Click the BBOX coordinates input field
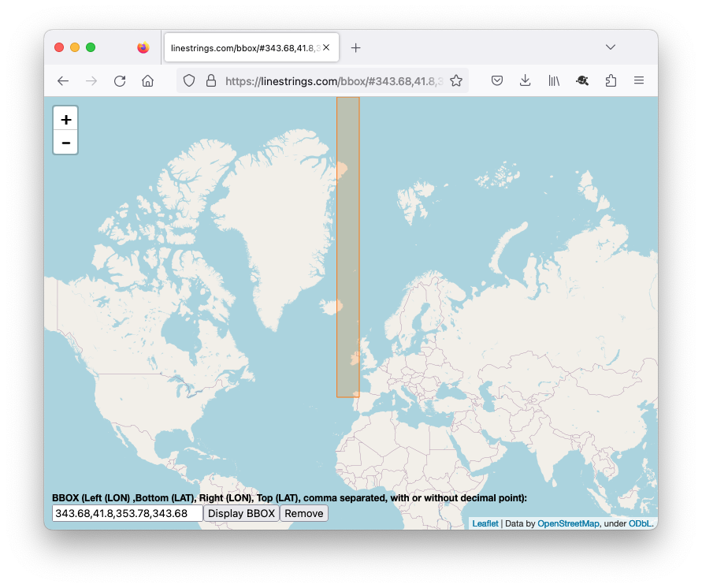This screenshot has height=588, width=702. pyautogui.click(x=127, y=513)
